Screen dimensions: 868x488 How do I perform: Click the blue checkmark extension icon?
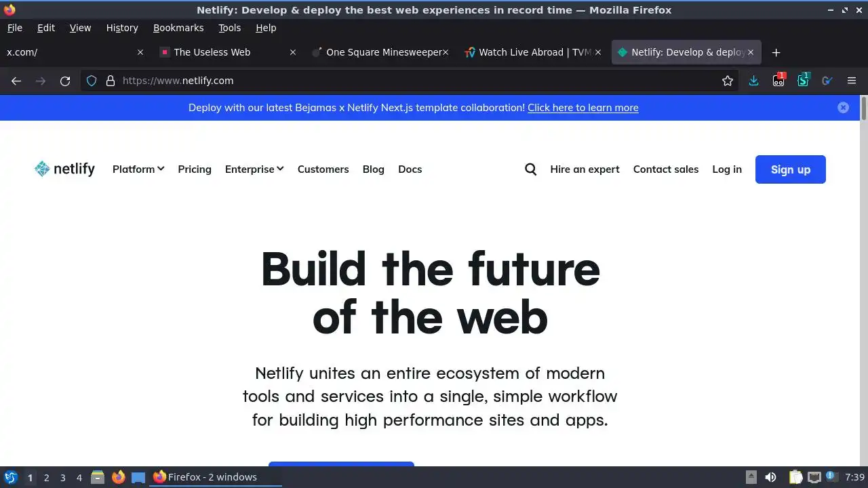click(827, 81)
